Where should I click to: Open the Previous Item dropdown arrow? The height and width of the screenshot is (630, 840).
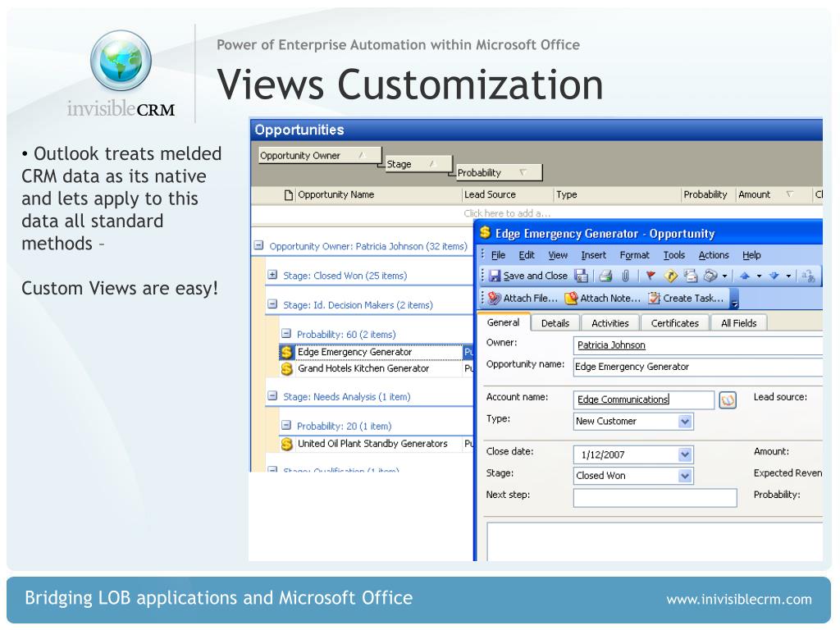pos(759,276)
